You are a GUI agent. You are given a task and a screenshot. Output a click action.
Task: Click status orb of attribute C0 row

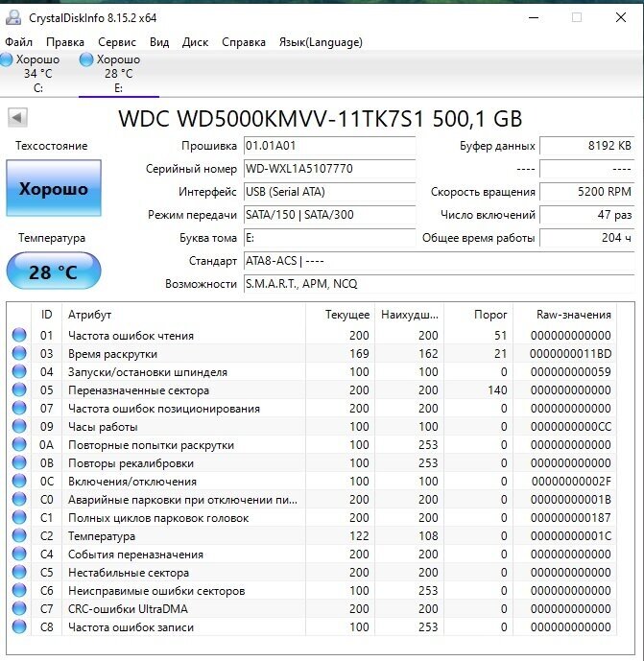pos(19,499)
